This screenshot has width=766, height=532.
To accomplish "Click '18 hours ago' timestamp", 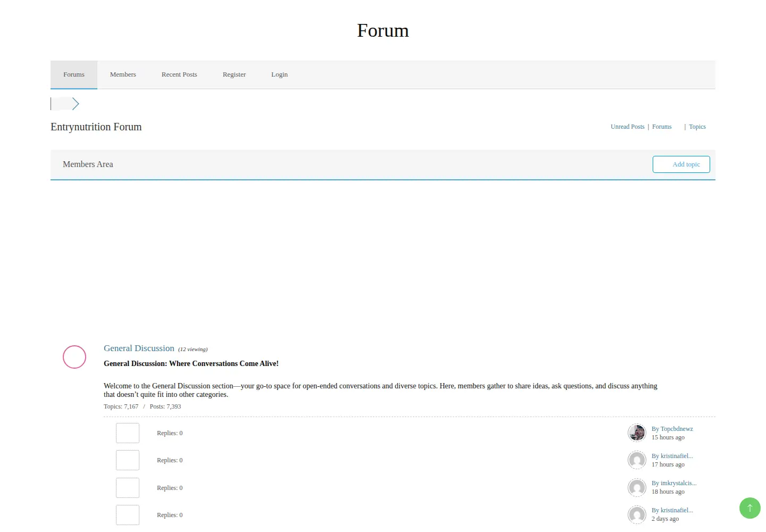I will pyautogui.click(x=668, y=492).
